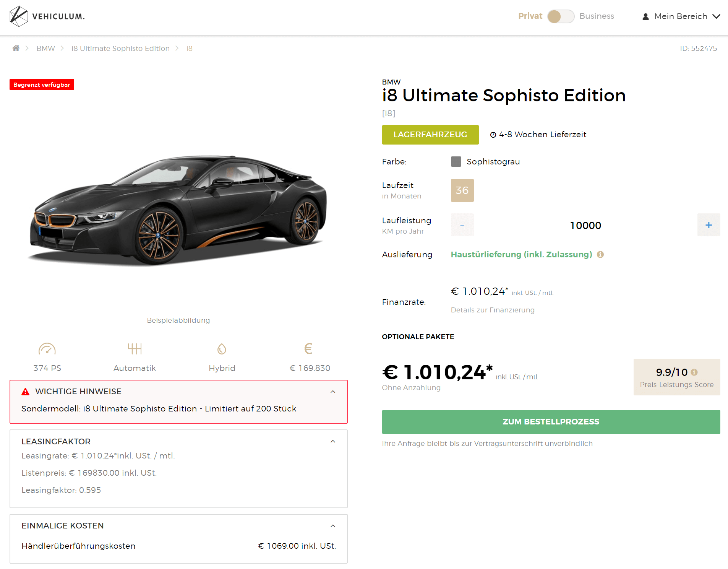Image resolution: width=728 pixels, height=569 pixels.
Task: Click the fuel drop icon above Hybrid
Action: 222,349
